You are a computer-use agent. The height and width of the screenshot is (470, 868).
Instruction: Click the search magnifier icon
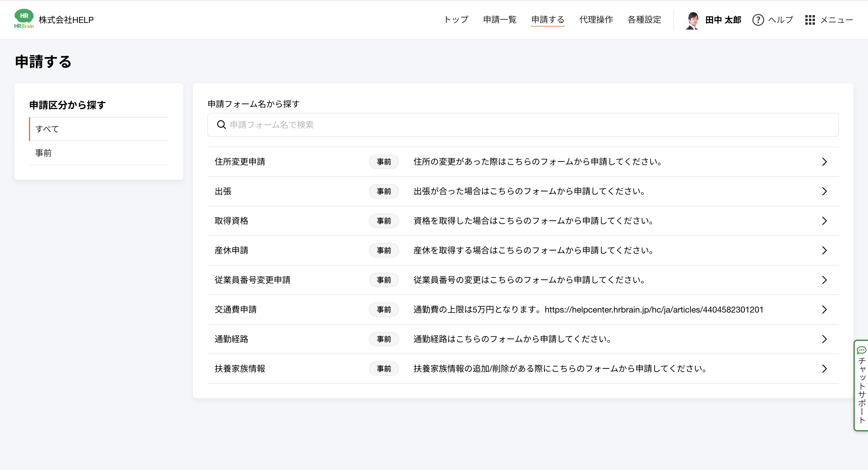[222, 125]
